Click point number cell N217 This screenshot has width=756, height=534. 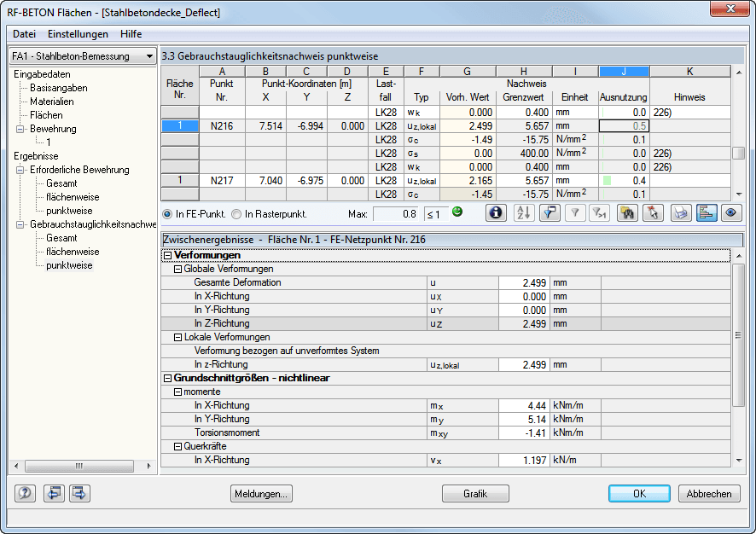pos(222,181)
